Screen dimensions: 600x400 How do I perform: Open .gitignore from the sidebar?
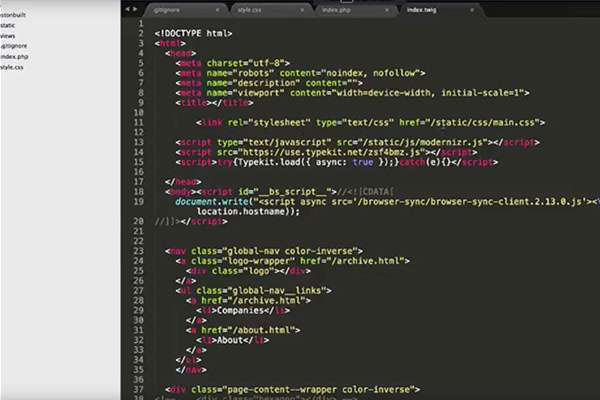pyautogui.click(x=13, y=46)
